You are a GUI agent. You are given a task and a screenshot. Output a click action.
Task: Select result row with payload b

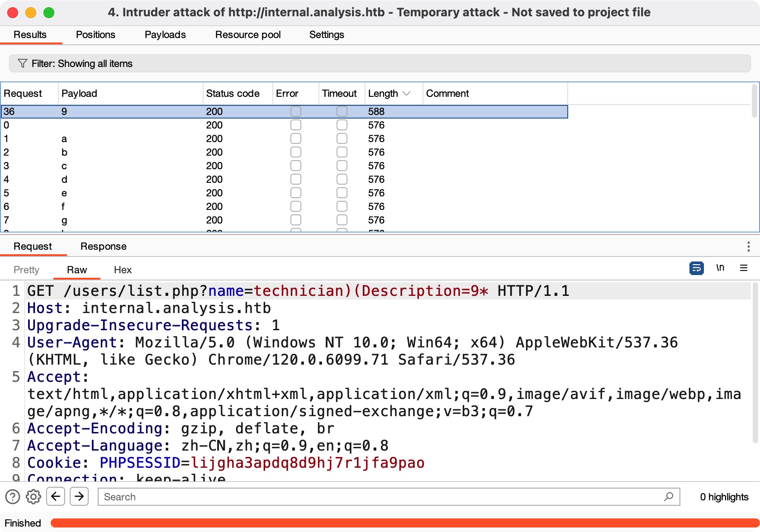click(285, 152)
